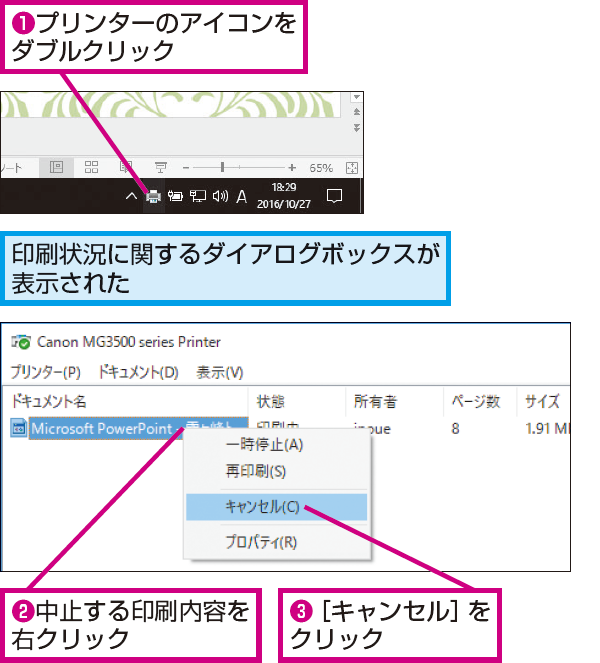Screen dimensions: 600x663
Task: Sort by 状態 column header
Action: pyautogui.click(x=297, y=401)
